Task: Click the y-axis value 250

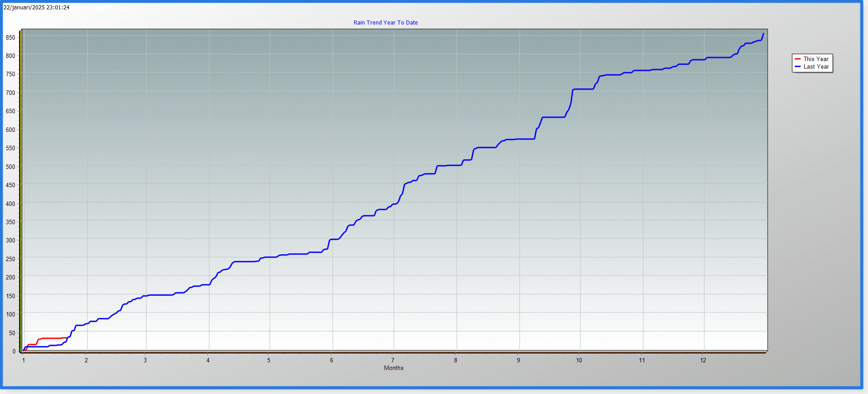Action: point(10,259)
